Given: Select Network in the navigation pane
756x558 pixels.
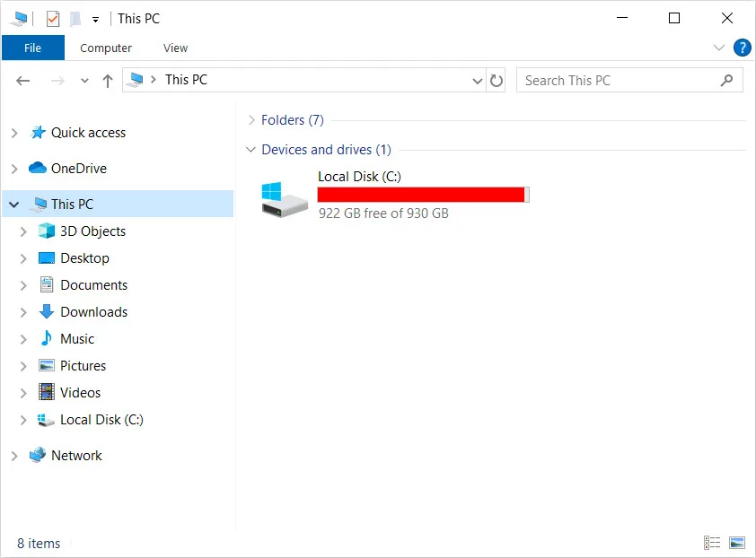Looking at the screenshot, I should pyautogui.click(x=76, y=456).
